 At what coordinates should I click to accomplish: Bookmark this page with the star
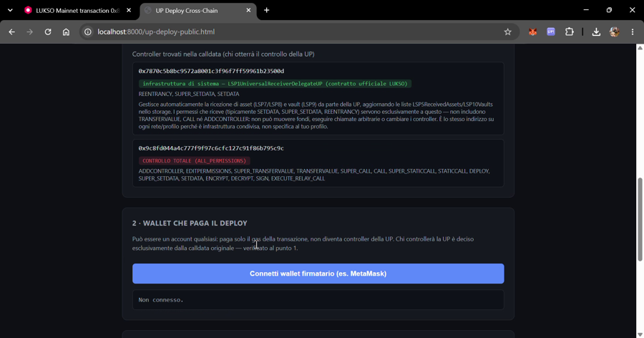click(507, 32)
